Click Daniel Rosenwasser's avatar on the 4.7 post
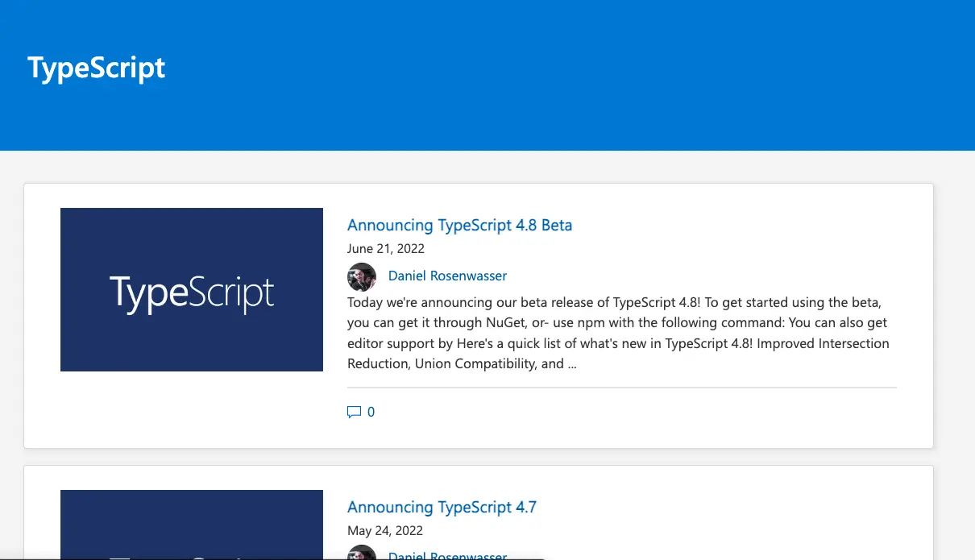This screenshot has width=975, height=560. (362, 554)
